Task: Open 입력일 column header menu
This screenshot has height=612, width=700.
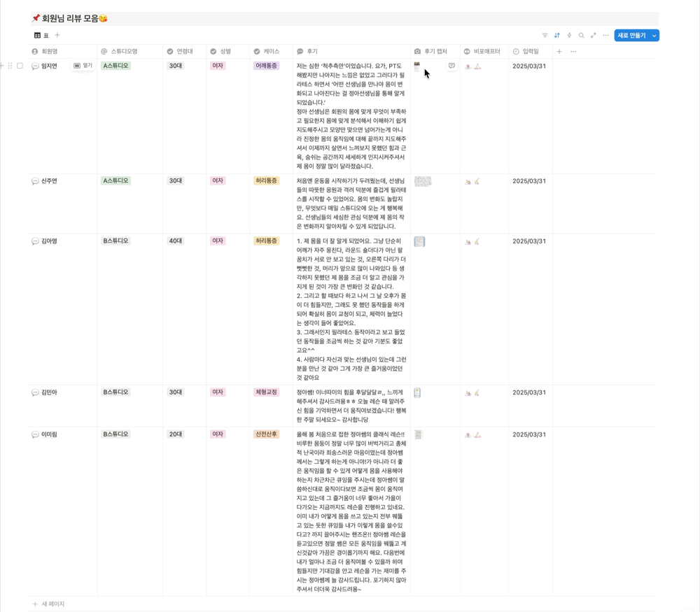Action: point(531,51)
